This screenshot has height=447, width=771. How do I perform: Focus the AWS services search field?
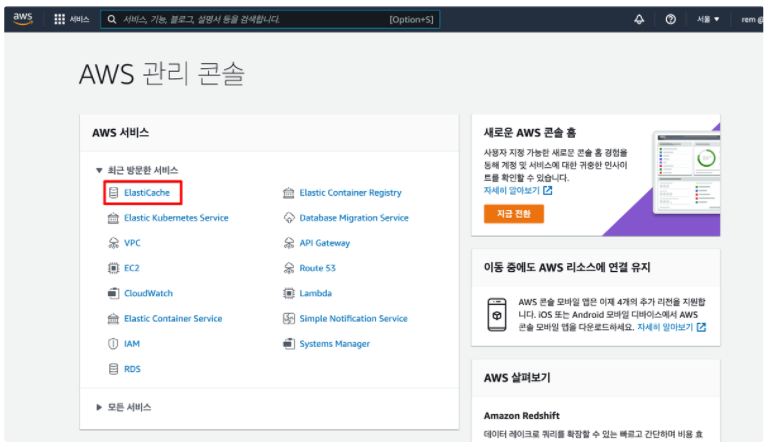click(x=270, y=19)
